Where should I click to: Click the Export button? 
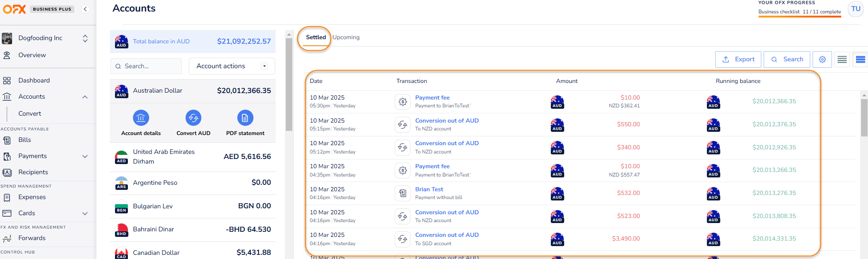tap(738, 59)
